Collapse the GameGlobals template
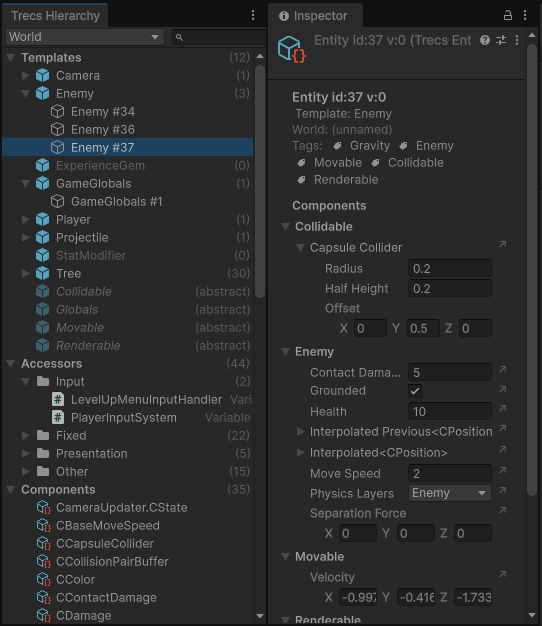This screenshot has width=542, height=626. pos(26,184)
